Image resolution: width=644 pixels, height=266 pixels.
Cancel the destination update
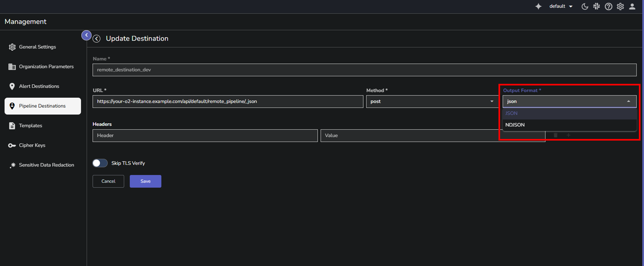click(108, 181)
